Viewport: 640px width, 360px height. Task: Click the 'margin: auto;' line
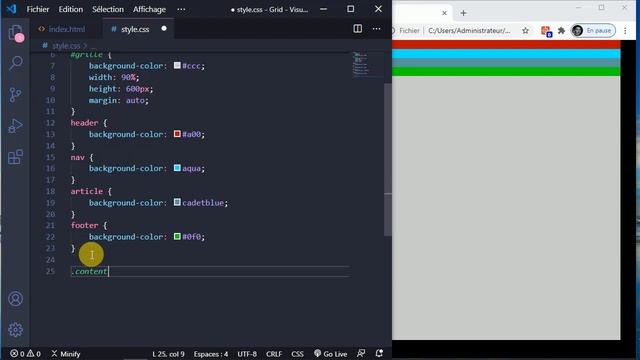(119, 100)
